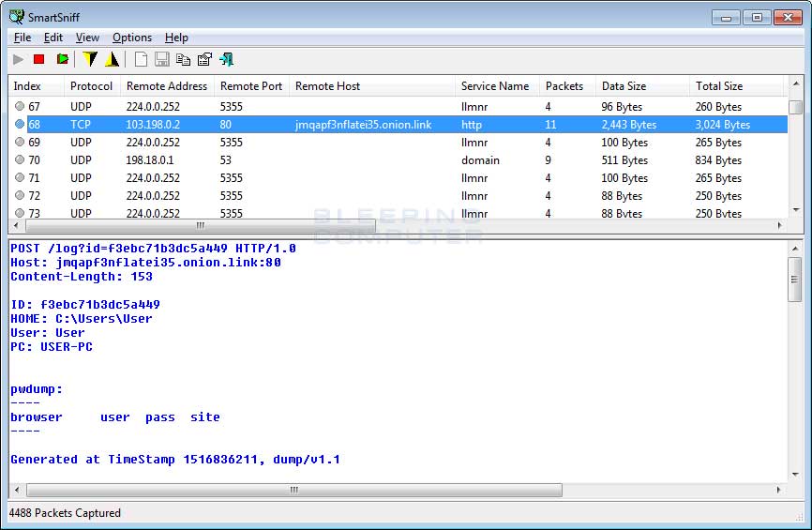
Task: Start capture with the gray play icon
Action: coord(18,60)
